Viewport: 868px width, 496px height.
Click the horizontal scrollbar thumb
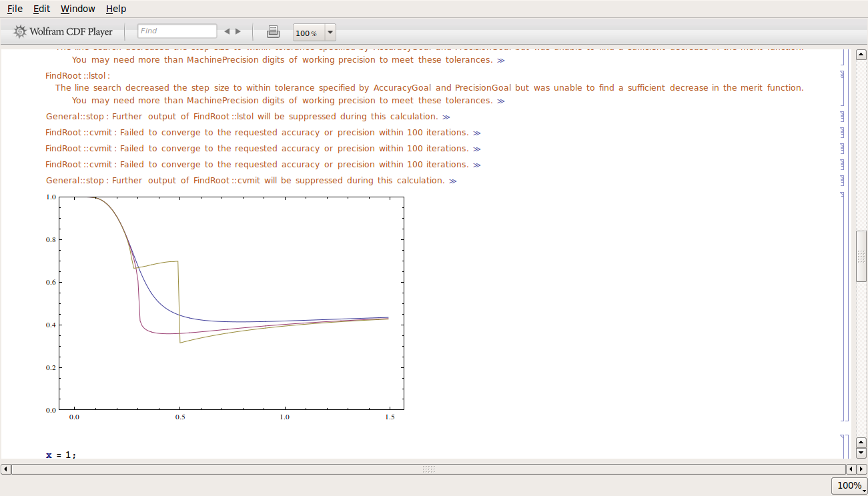point(429,469)
